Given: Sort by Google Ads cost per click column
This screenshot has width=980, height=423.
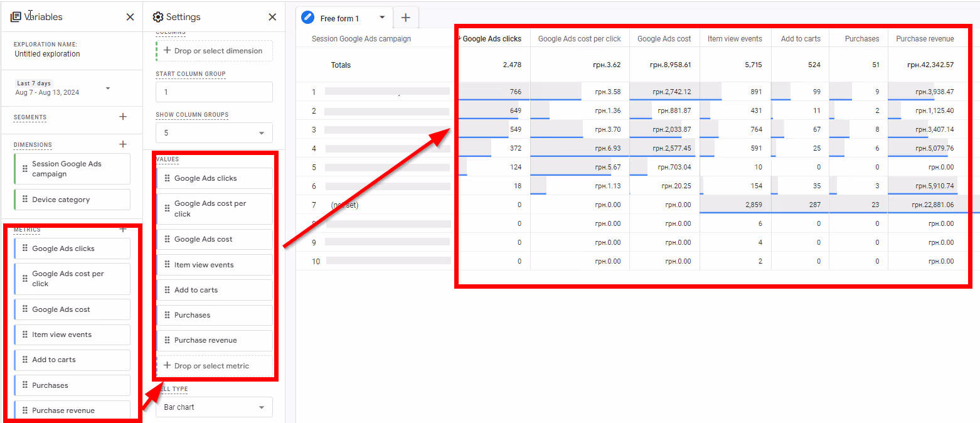Looking at the screenshot, I should point(579,39).
